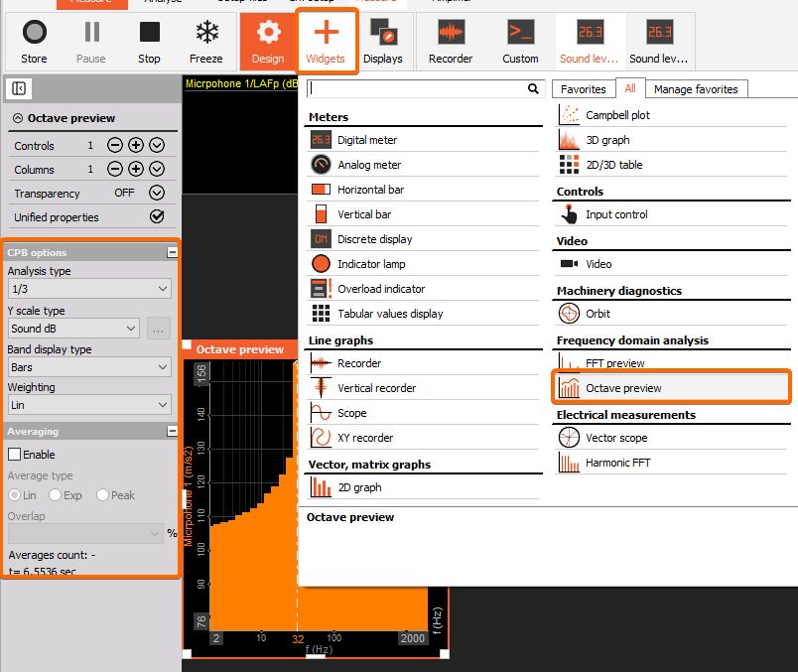The image size is (798, 672).
Task: Add a 2D graph widget
Action: [x=424, y=487]
